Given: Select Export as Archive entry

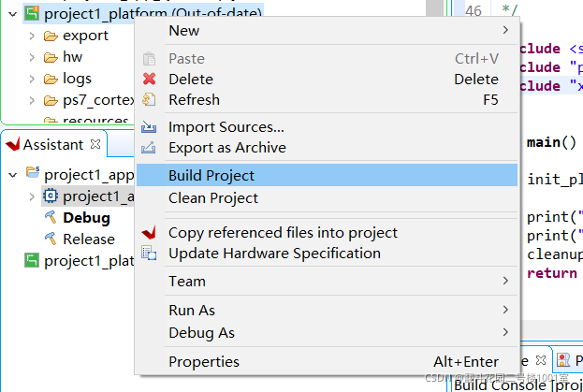Looking at the screenshot, I should 327,148.
